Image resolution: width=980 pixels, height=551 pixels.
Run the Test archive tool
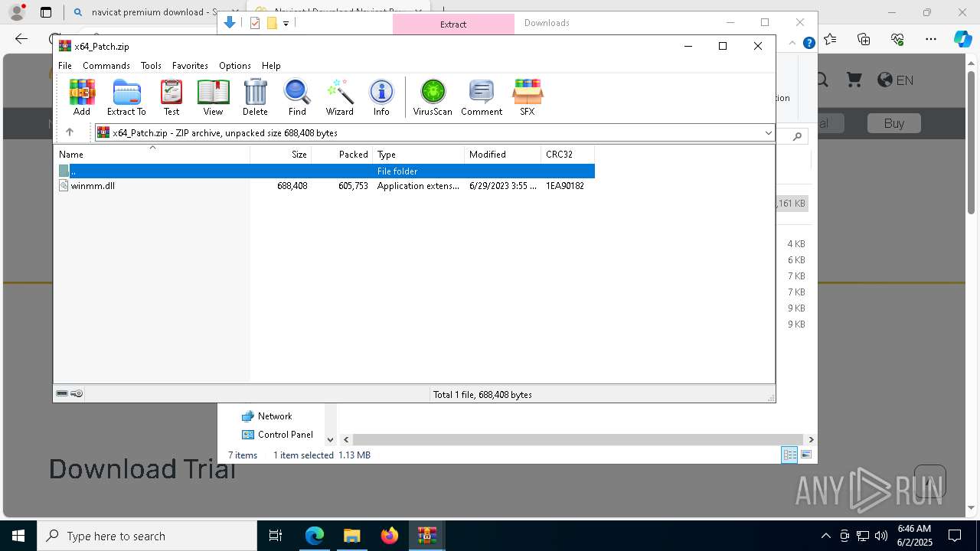point(171,97)
